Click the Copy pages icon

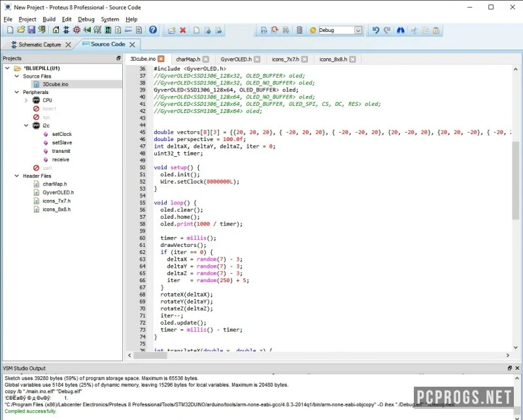[x=426, y=30]
